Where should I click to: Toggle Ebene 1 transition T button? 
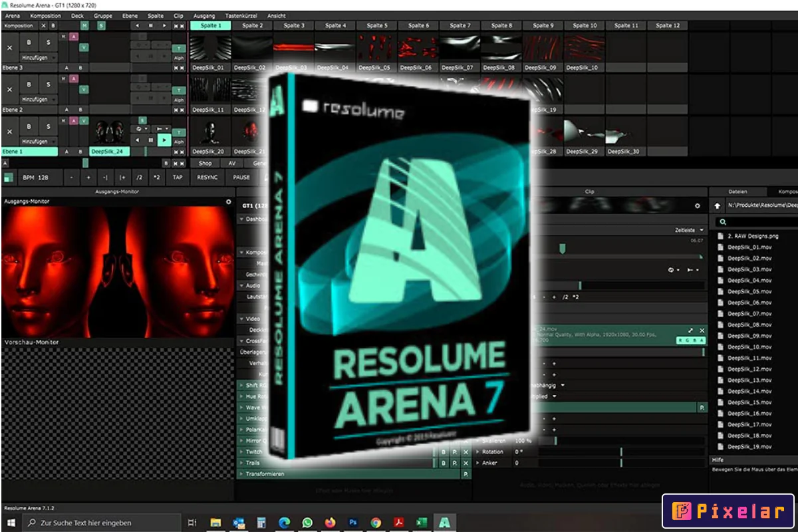tap(179, 132)
